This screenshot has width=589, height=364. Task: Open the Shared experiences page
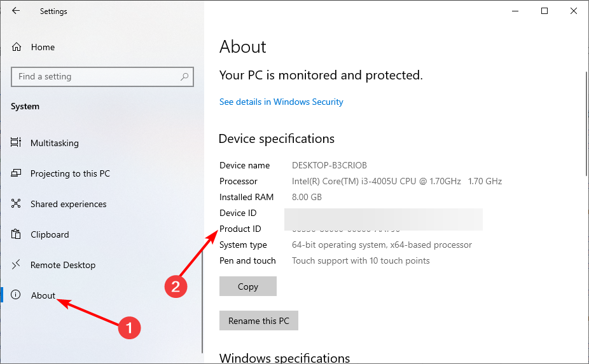pyautogui.click(x=68, y=204)
